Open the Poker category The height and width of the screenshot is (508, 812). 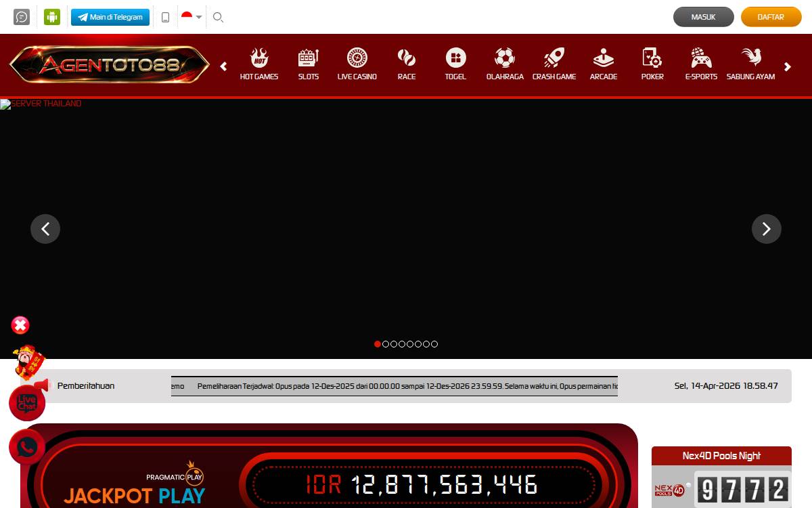tap(652, 65)
